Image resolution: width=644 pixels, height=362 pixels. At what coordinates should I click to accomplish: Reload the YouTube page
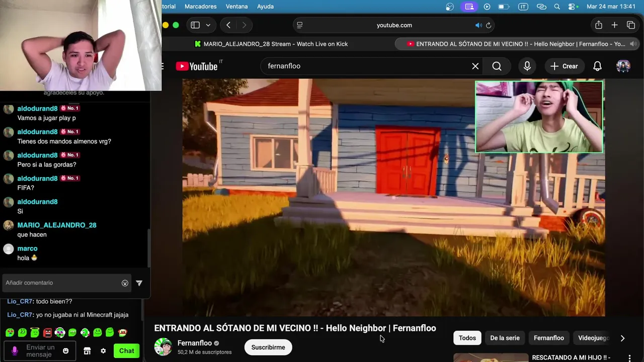point(488,25)
